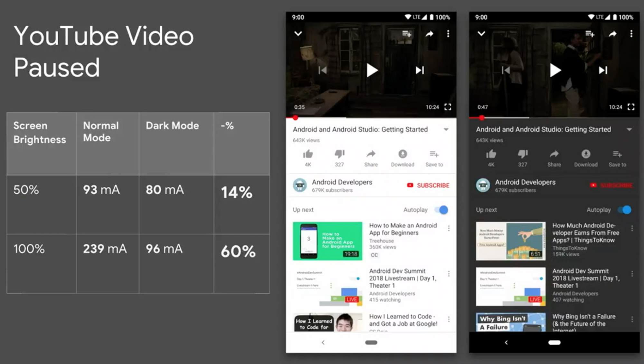The width and height of the screenshot is (644, 364).
Task: Click the skip next track icon
Action: pos(420,70)
